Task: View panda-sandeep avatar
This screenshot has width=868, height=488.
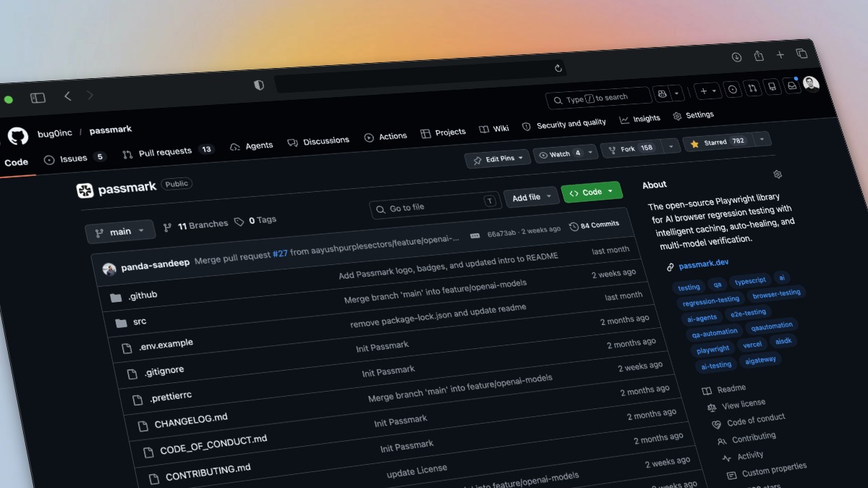Action: click(109, 269)
